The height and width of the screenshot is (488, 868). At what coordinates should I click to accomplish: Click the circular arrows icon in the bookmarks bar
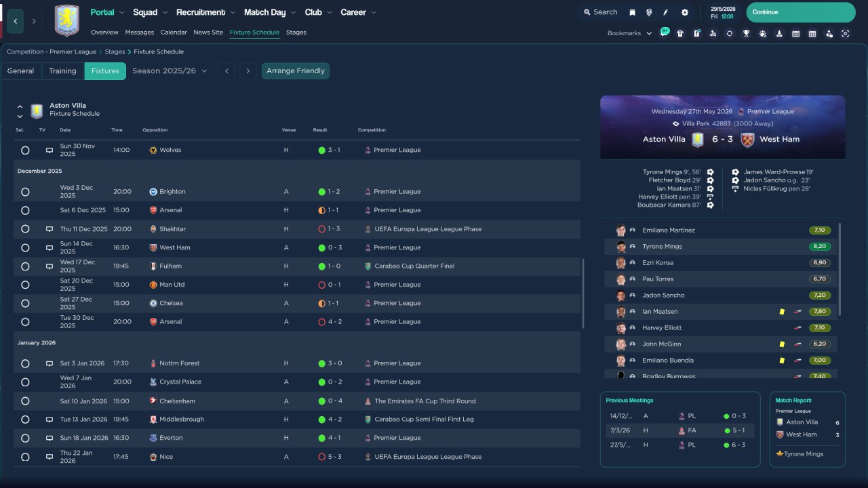[x=729, y=33]
